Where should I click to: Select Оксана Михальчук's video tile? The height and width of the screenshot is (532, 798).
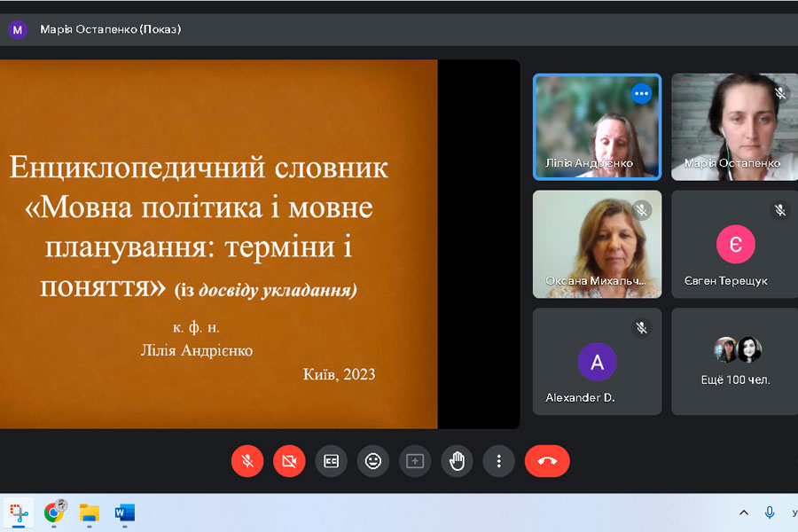pyautogui.click(x=597, y=244)
